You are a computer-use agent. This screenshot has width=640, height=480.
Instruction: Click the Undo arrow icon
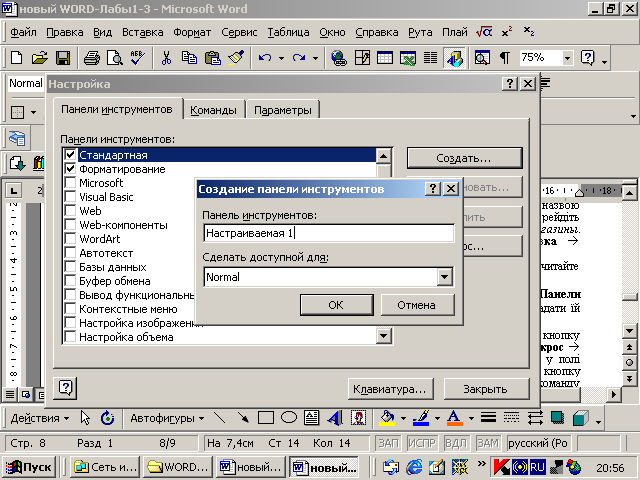tap(265, 58)
